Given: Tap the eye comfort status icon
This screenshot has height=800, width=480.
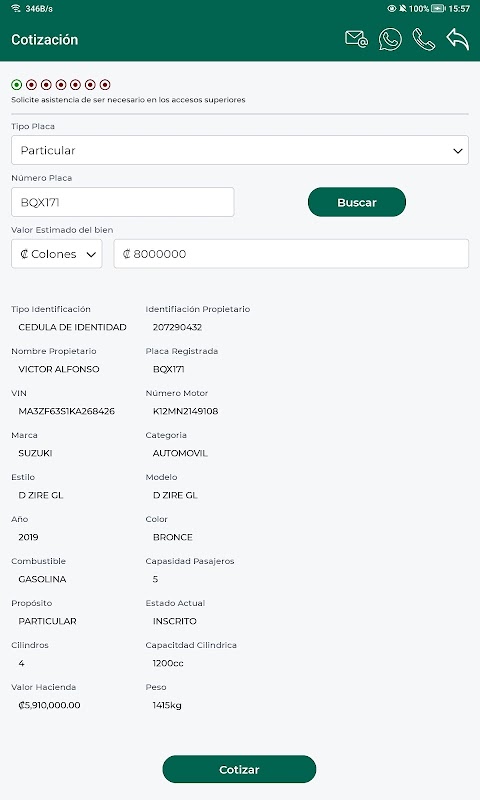Looking at the screenshot, I should tap(392, 8).
